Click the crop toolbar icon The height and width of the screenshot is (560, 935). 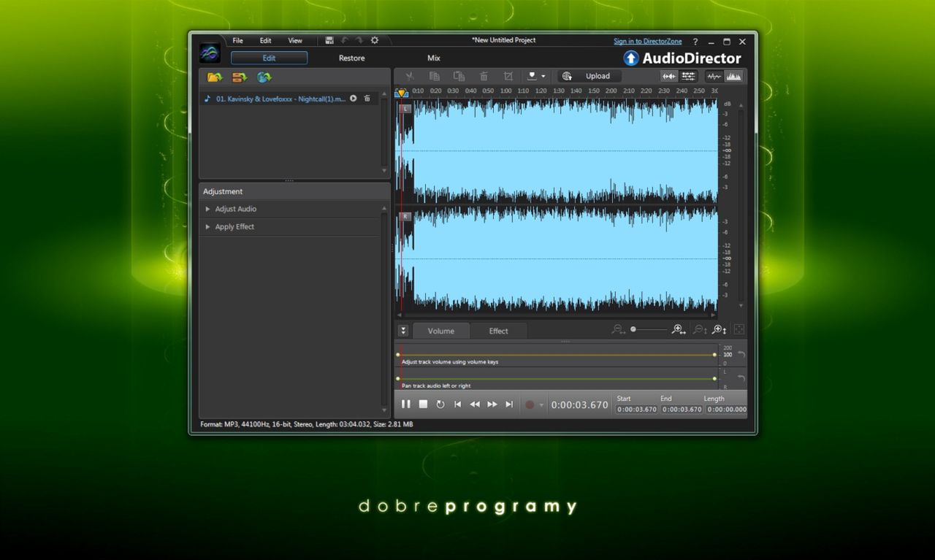(508, 76)
